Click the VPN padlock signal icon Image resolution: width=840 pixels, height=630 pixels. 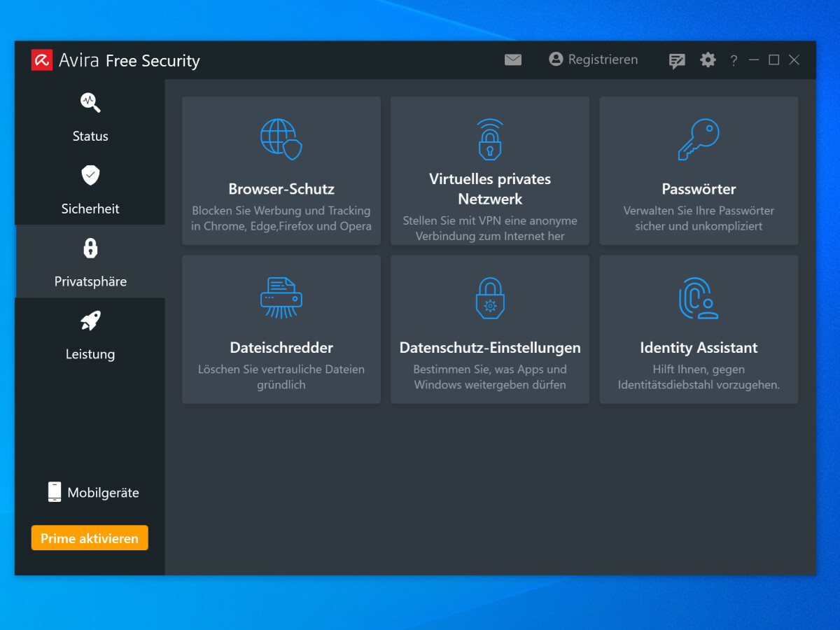tap(490, 139)
